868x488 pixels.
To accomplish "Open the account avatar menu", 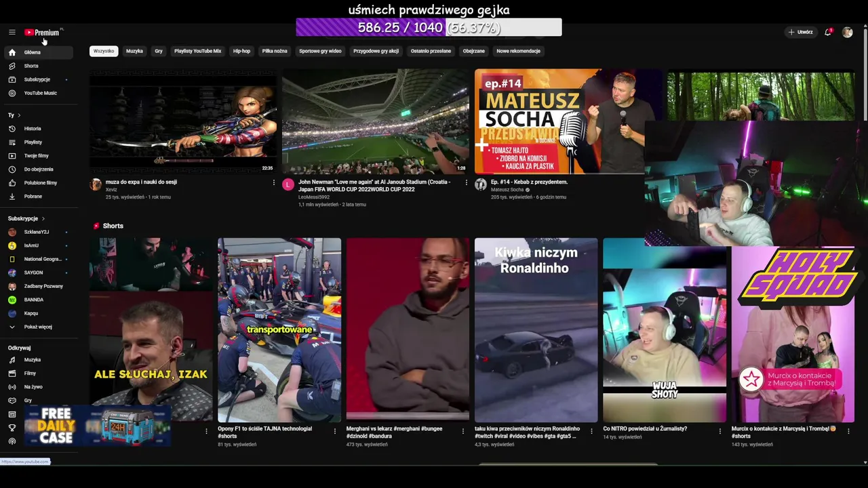I will tap(847, 32).
